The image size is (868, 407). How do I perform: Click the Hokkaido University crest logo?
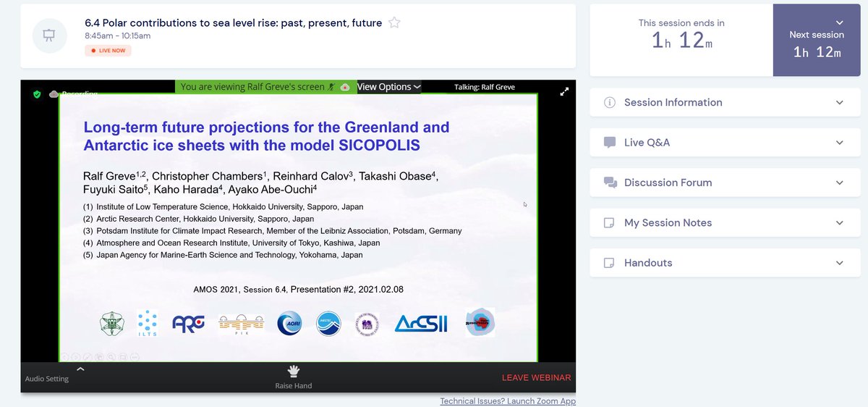click(111, 323)
